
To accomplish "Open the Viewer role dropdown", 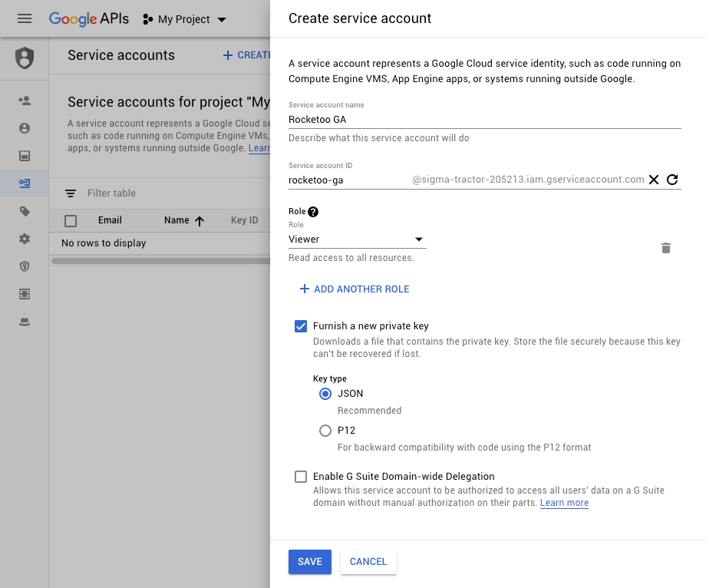I will pos(357,239).
